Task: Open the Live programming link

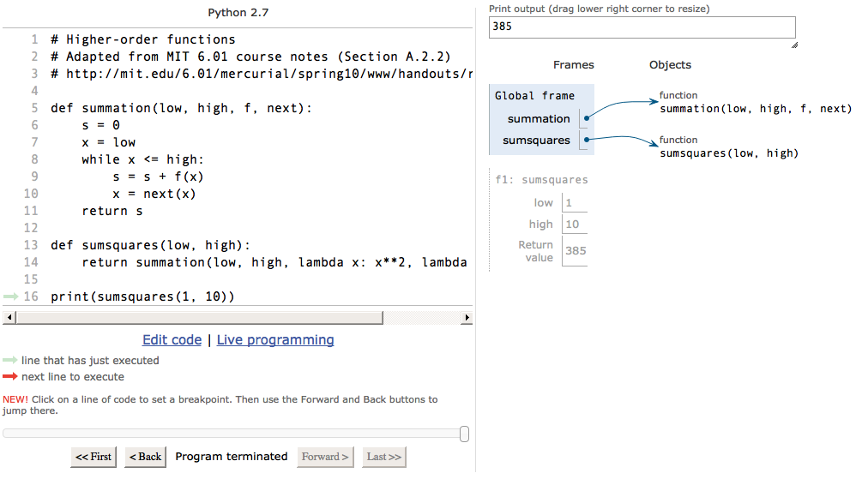Action: 275,339
